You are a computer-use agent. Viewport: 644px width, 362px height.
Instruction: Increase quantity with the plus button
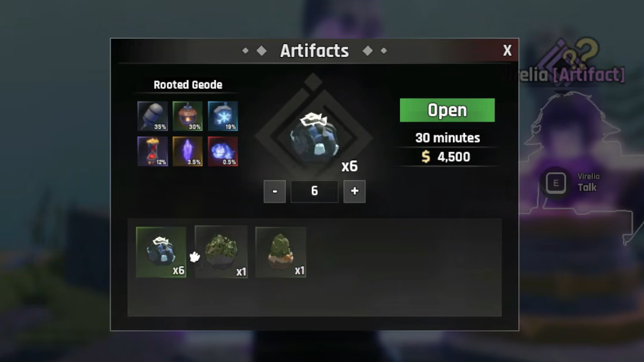click(355, 191)
